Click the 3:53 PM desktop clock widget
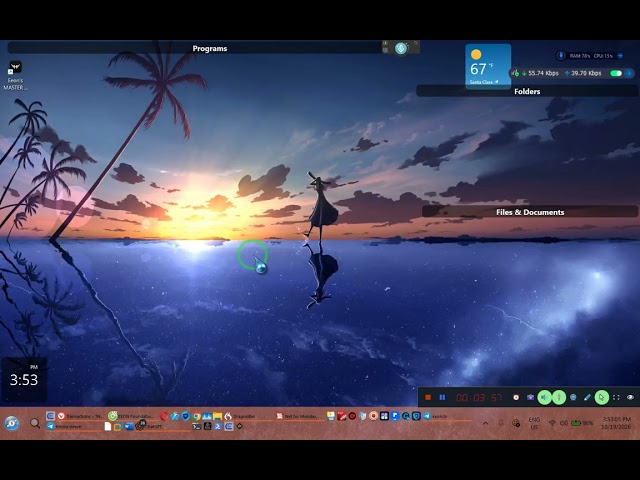The image size is (640, 480). [24, 380]
